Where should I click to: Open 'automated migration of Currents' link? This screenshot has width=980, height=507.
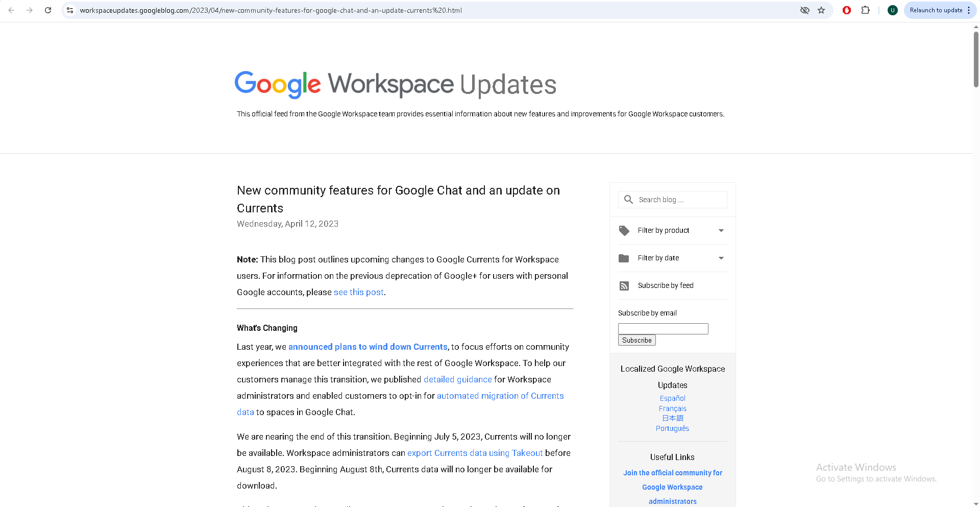pyautogui.click(x=500, y=396)
